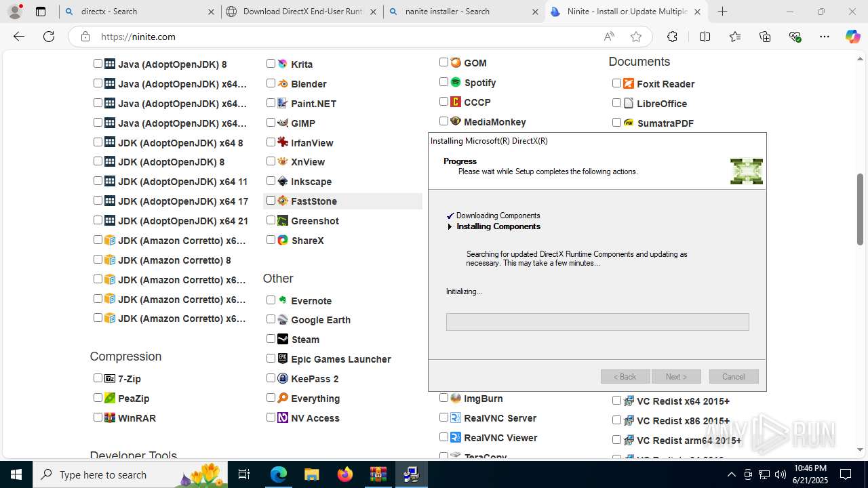
Task: Select the MediaMonkey checkbox
Action: [x=443, y=121]
